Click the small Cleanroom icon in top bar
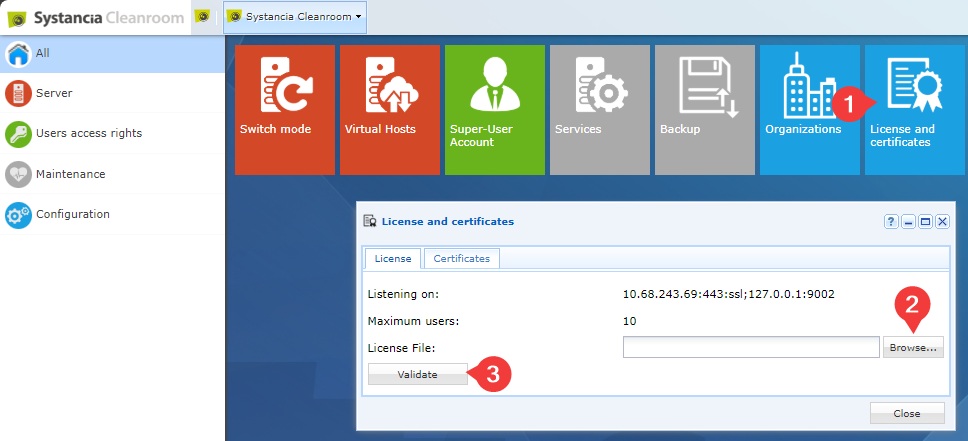The width and height of the screenshot is (968, 441). point(201,17)
